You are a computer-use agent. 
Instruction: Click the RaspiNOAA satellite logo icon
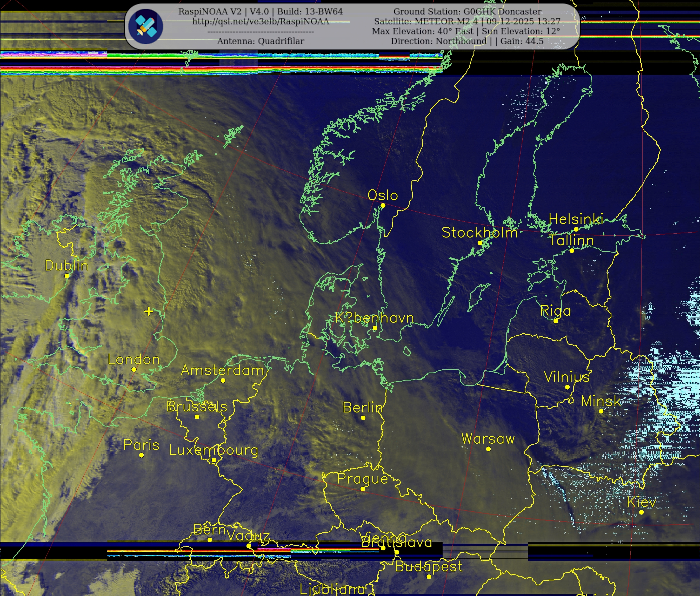pyautogui.click(x=146, y=26)
